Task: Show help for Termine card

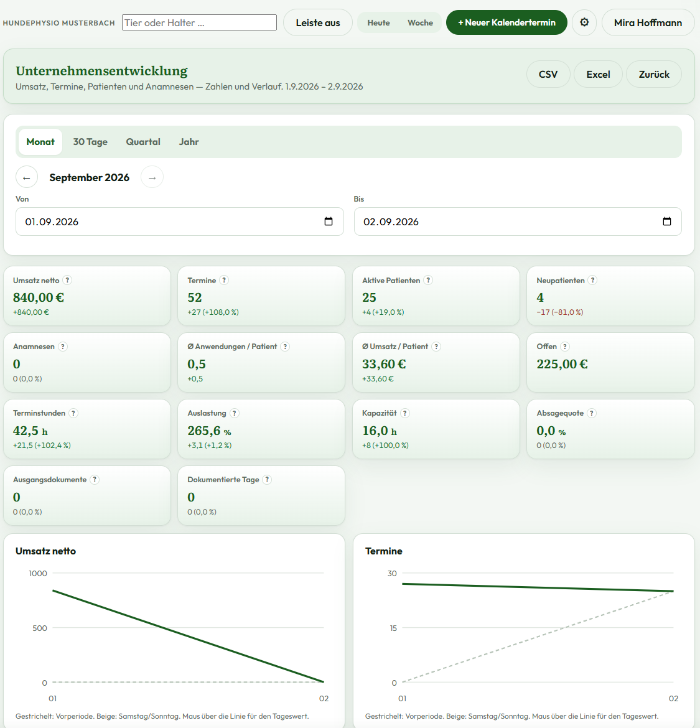Action: [x=224, y=280]
